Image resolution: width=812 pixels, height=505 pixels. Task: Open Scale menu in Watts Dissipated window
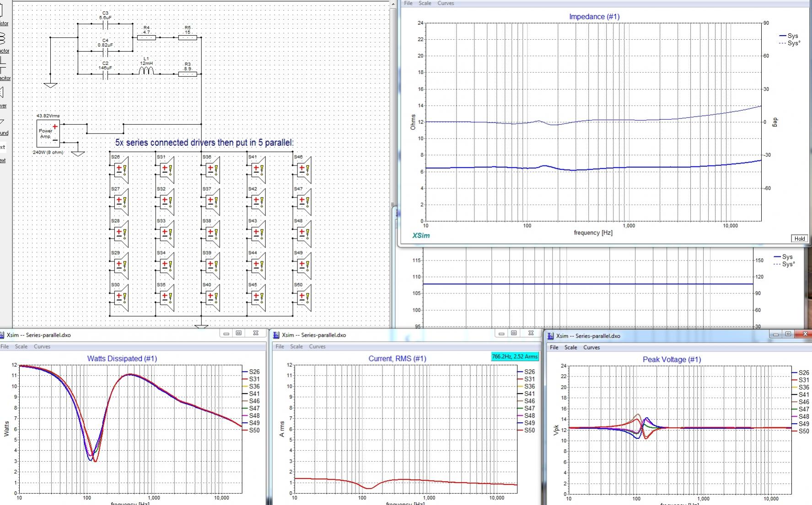[22, 346]
